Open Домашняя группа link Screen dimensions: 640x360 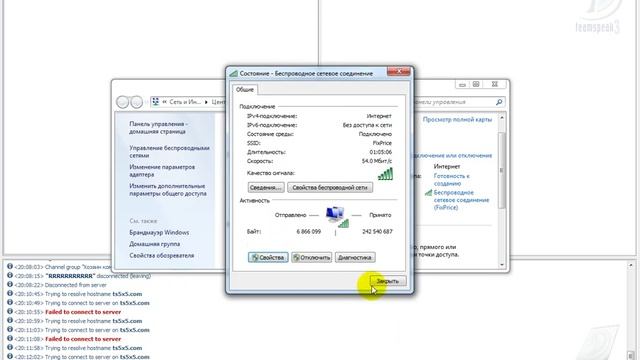155,244
